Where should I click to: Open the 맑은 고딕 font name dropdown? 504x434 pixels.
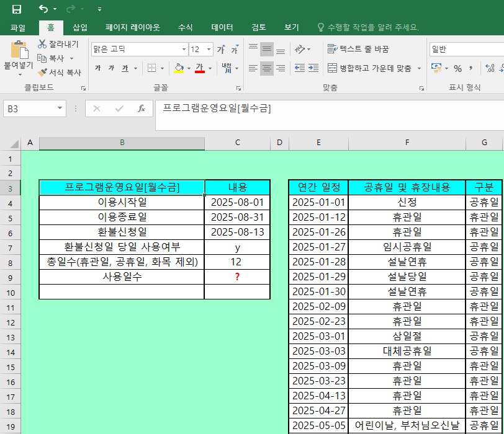point(184,50)
